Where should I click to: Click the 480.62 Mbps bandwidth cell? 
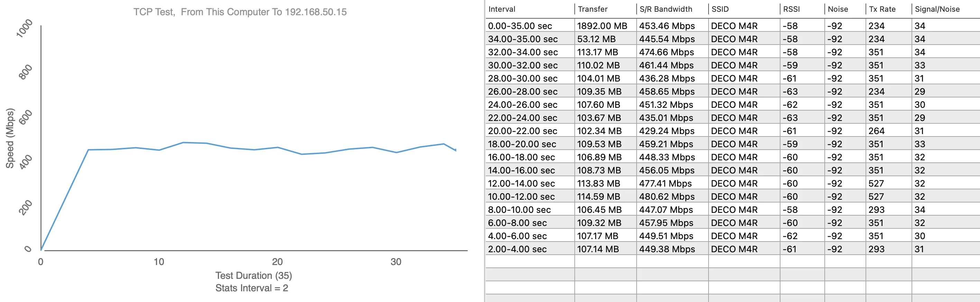(x=666, y=197)
